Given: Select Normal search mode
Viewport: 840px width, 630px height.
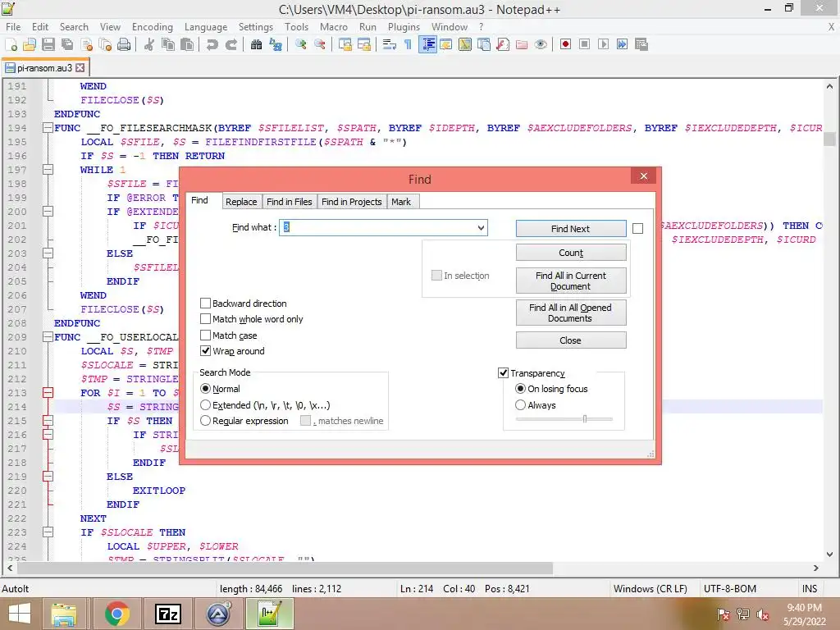Looking at the screenshot, I should (205, 389).
